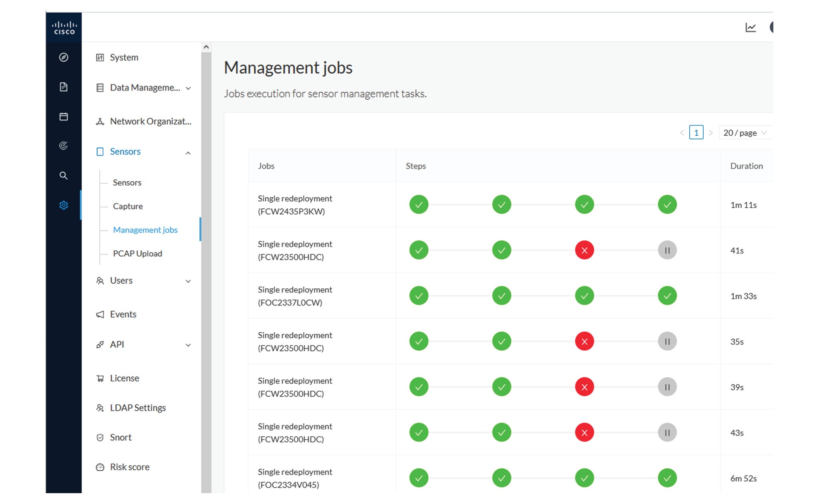Select the Admin gear icon in sidebar
The image size is (819, 504).
click(64, 205)
